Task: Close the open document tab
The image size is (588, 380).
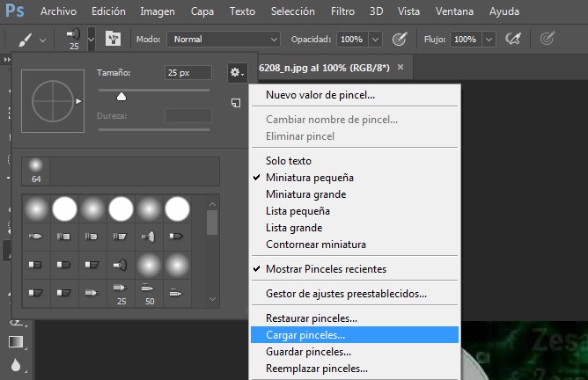Action: click(x=401, y=67)
